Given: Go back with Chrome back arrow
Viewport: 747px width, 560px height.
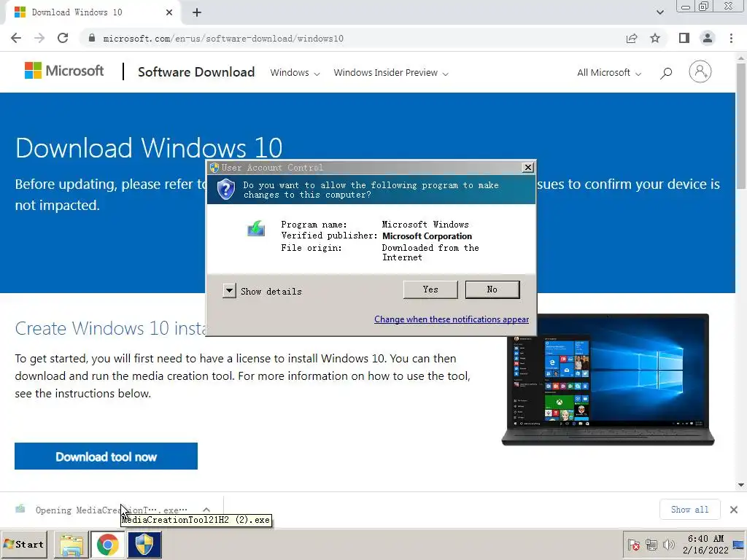Looking at the screenshot, I should point(16,38).
